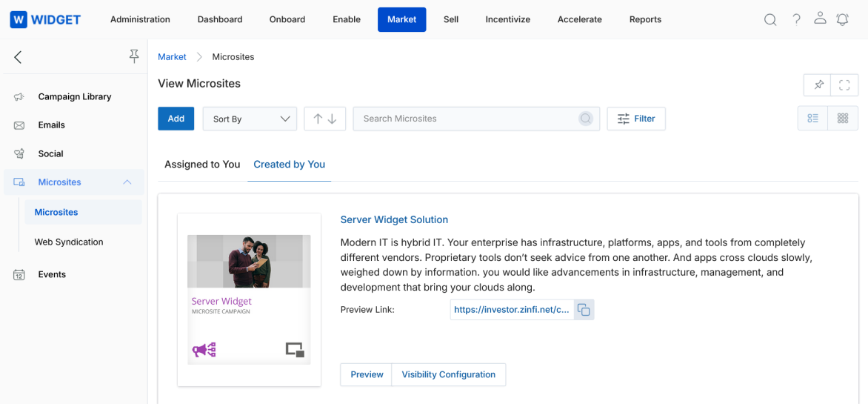Collapse sidebar with back arrow
The height and width of the screenshot is (404, 868).
point(18,56)
